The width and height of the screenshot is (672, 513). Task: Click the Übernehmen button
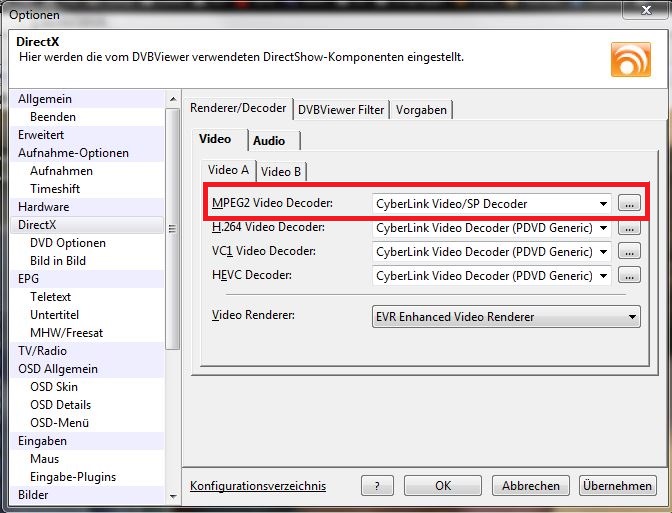(617, 486)
